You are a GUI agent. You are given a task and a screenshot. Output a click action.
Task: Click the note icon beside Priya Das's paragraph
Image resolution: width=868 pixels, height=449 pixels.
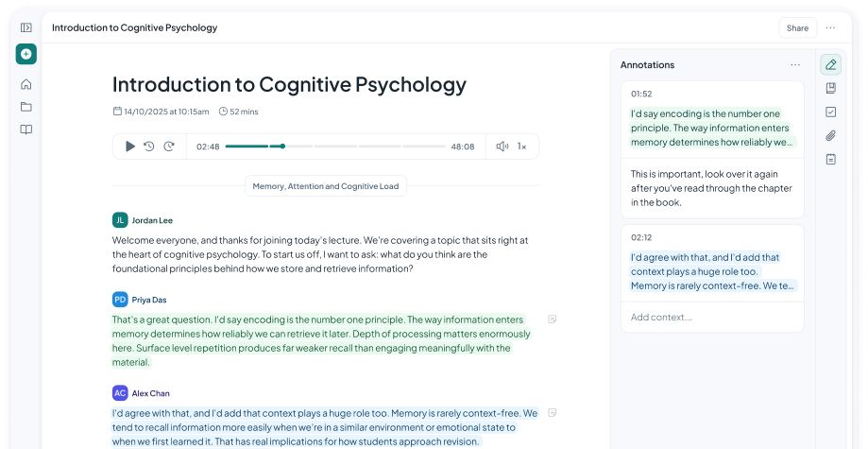click(552, 319)
